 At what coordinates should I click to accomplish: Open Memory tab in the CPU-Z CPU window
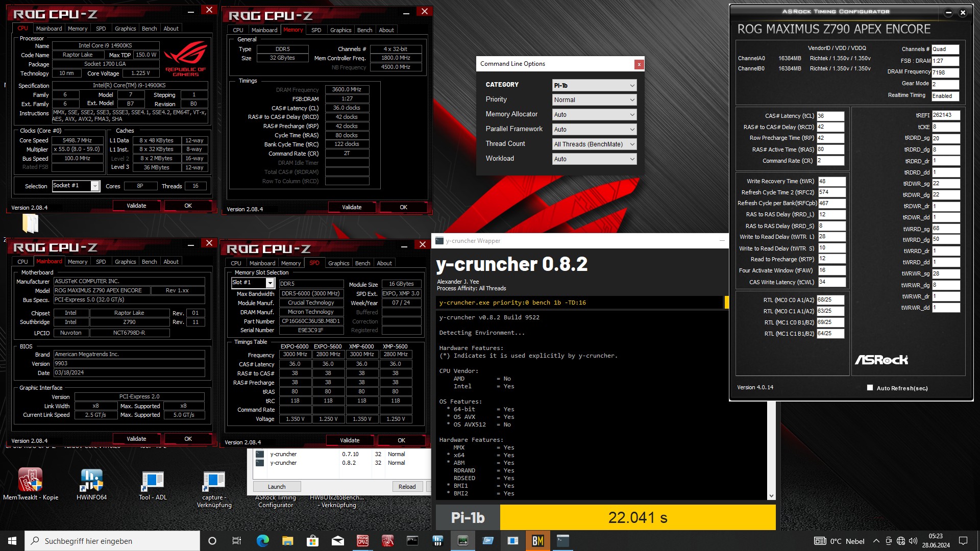pos(78,29)
